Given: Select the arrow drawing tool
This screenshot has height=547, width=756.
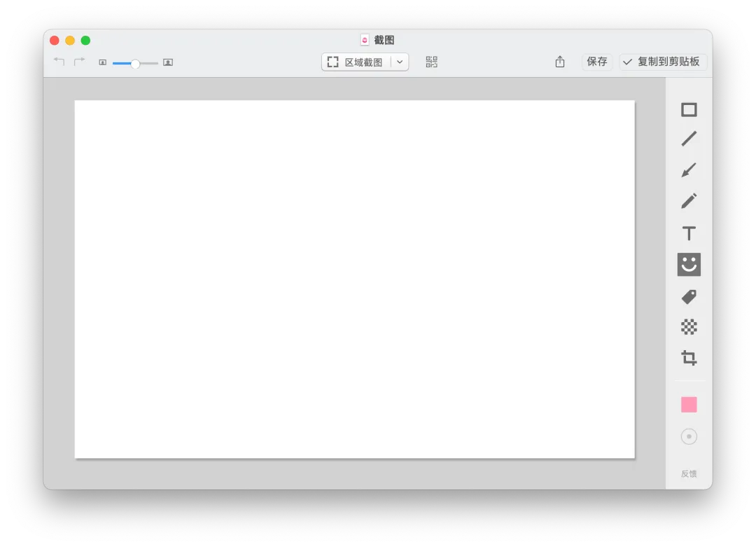Looking at the screenshot, I should (x=689, y=169).
